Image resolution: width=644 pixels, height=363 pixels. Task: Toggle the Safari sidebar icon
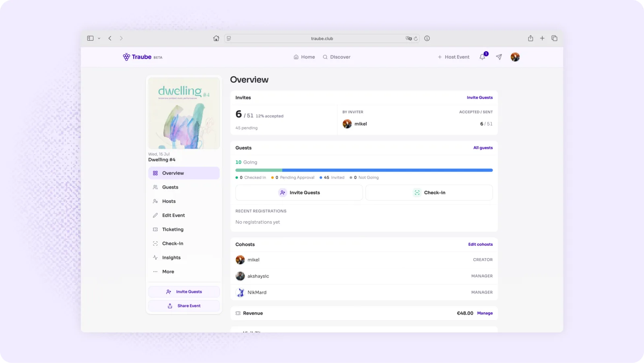90,38
